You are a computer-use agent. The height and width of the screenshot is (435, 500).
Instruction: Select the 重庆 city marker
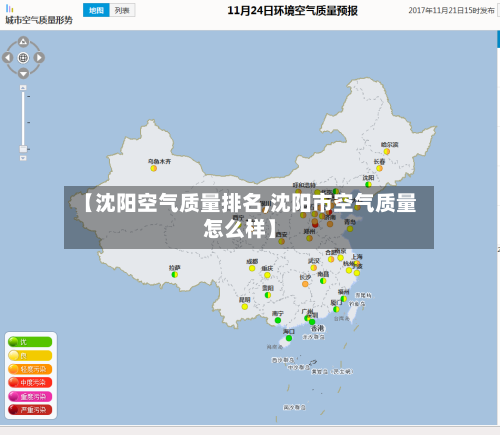click(267, 275)
